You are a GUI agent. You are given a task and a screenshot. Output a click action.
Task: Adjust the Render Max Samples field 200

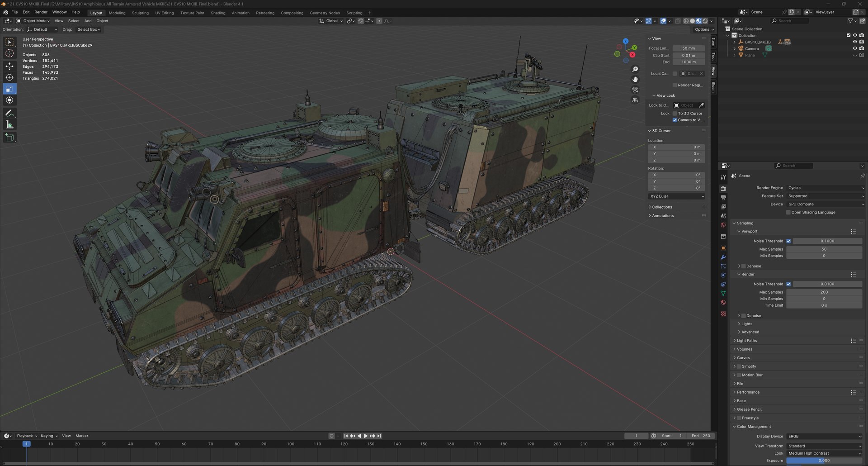pyautogui.click(x=824, y=292)
